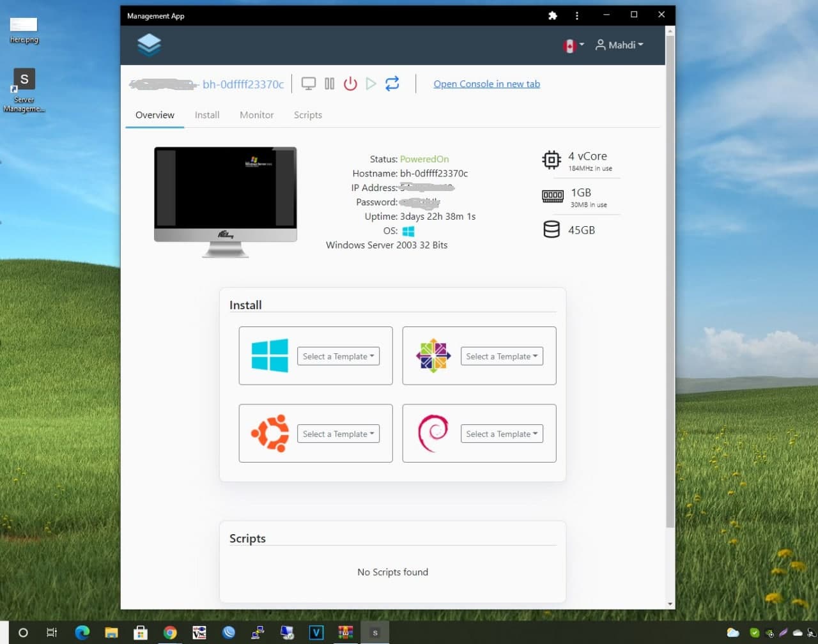Open the three-dot menu in title bar
Image resolution: width=818 pixels, height=644 pixels.
577,15
